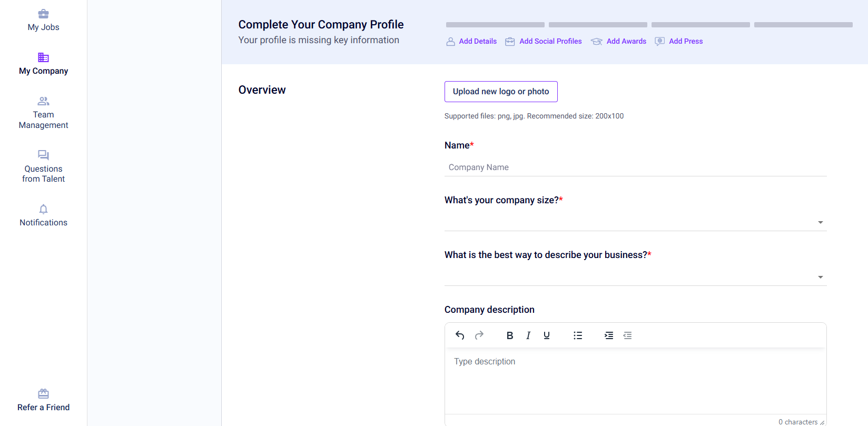The image size is (868, 426).
Task: Click the Add Press link
Action: point(686,41)
